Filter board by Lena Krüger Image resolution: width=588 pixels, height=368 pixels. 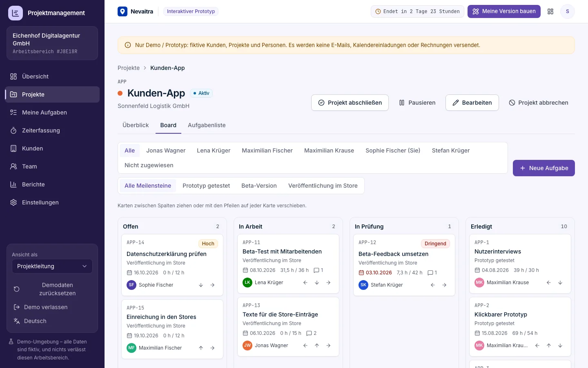coord(214,150)
